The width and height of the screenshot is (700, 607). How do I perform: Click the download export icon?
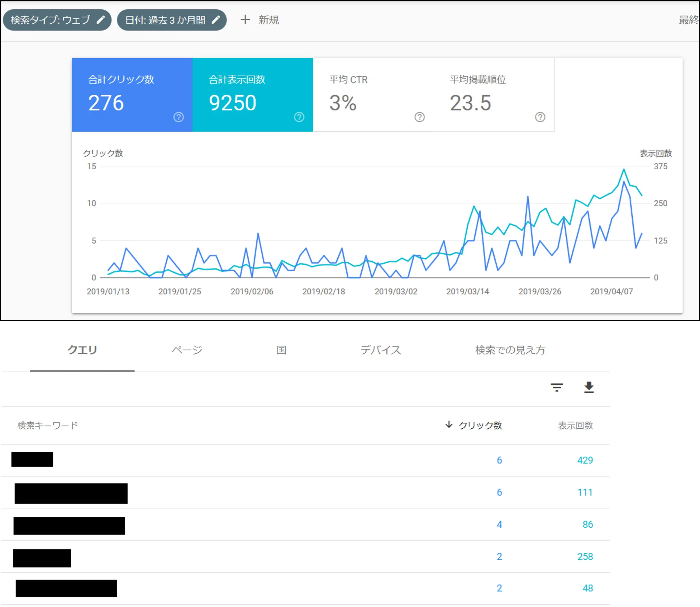coord(589,387)
